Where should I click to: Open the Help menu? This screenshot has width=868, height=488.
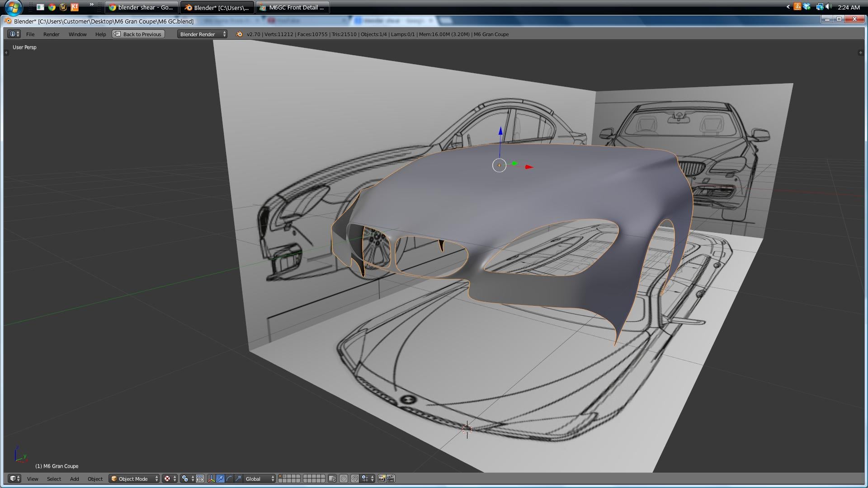point(100,34)
